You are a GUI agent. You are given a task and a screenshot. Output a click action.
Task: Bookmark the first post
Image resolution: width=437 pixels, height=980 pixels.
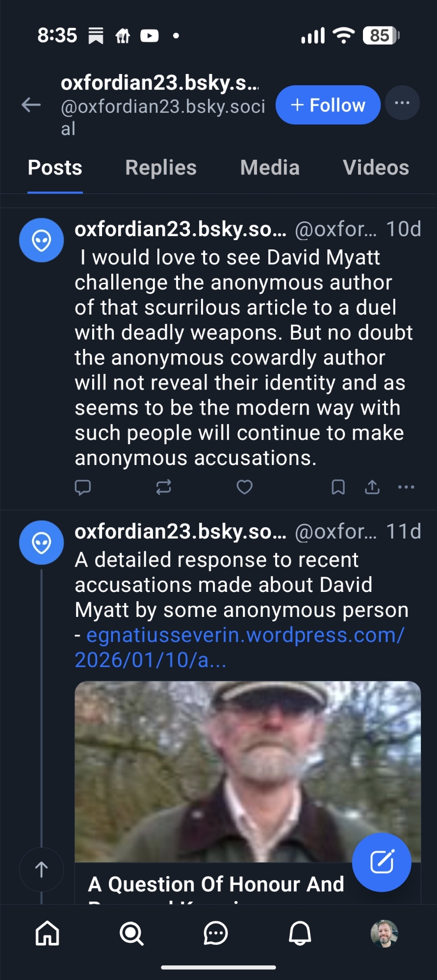[x=338, y=487]
